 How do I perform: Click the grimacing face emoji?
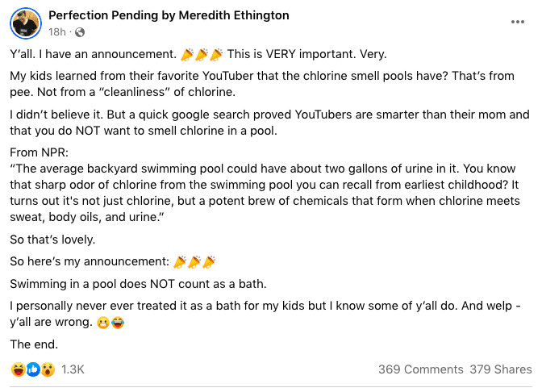(x=103, y=323)
